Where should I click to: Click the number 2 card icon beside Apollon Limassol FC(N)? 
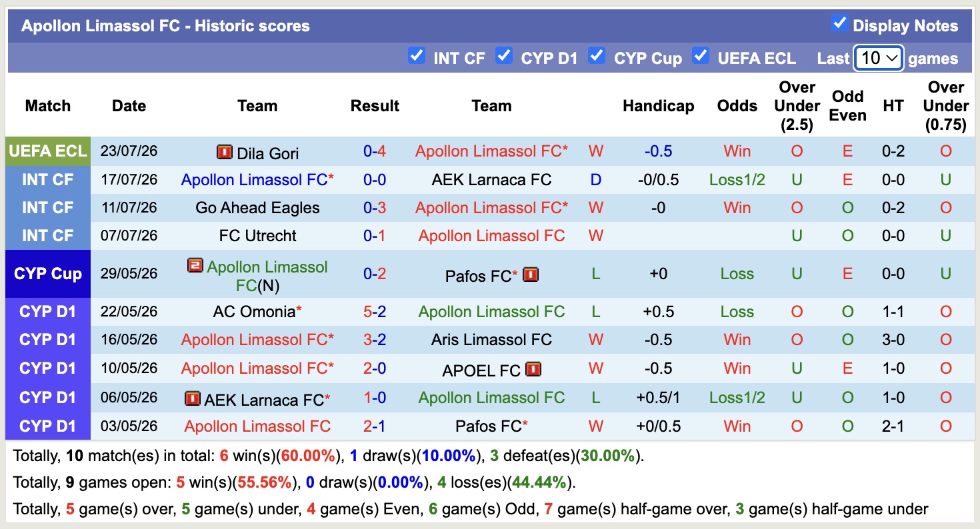(x=195, y=266)
